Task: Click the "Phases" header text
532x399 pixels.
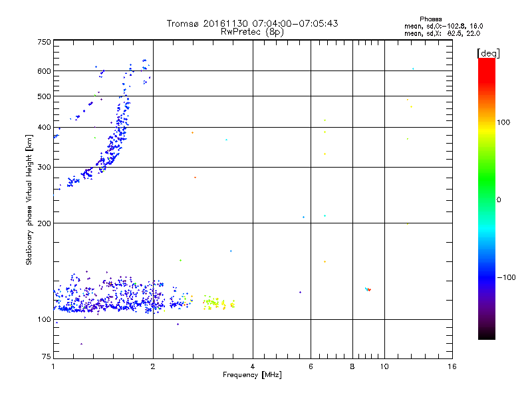Action: (430, 19)
